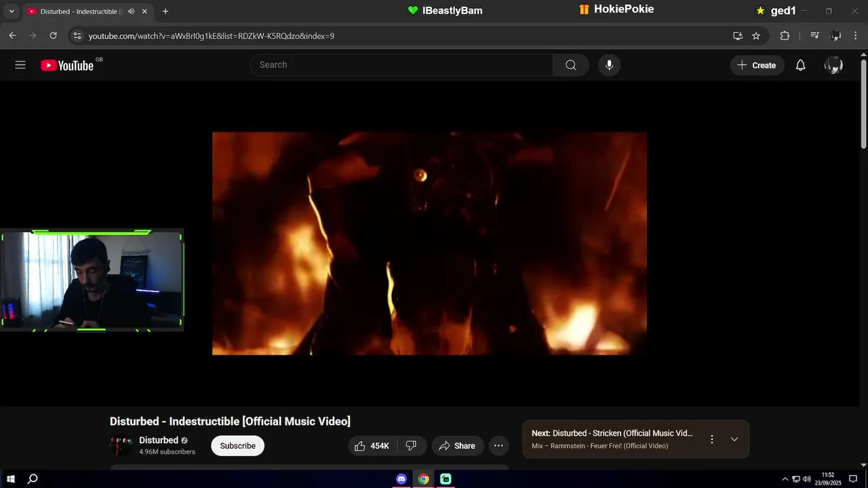Open playlist options three-dot menu
The image size is (868, 488).
click(x=711, y=439)
